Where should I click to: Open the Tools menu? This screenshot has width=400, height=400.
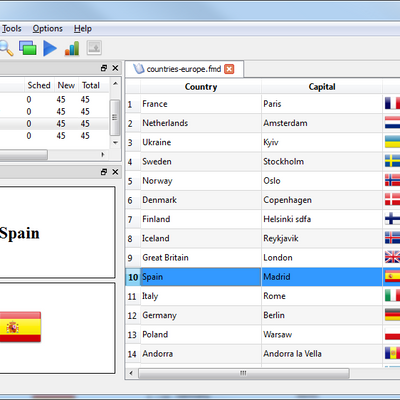point(11,29)
